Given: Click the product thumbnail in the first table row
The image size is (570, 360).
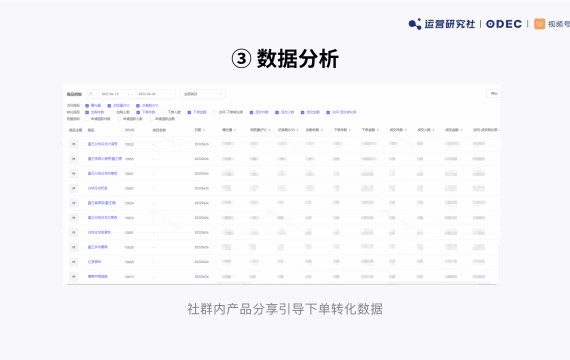Looking at the screenshot, I should pos(74,144).
